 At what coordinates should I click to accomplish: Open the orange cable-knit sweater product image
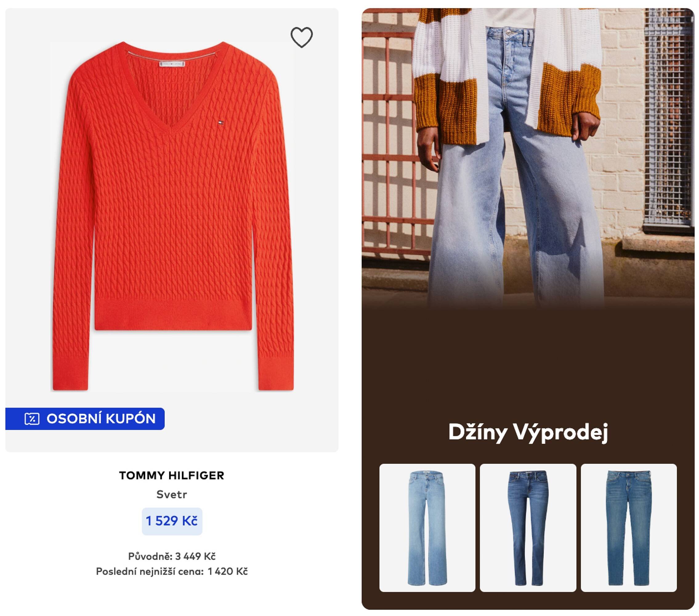coord(173,216)
